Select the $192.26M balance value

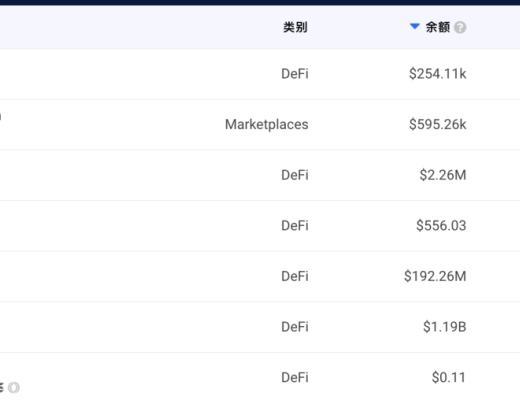click(435, 276)
